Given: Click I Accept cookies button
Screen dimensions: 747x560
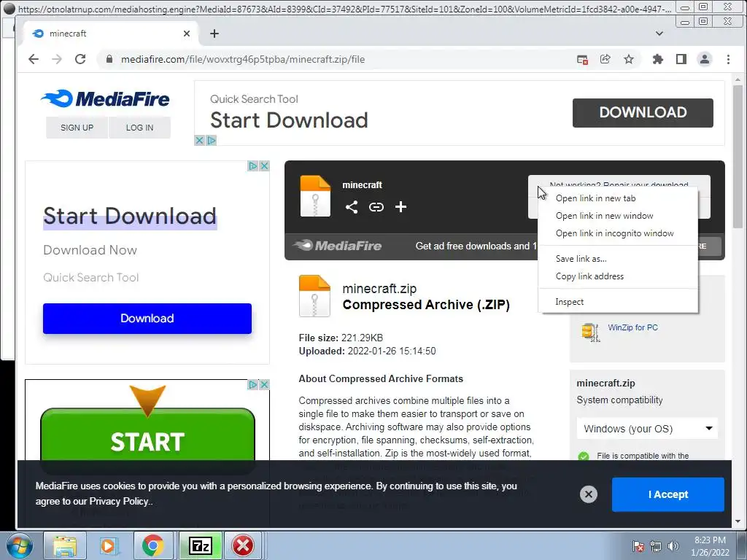Looking at the screenshot, I should click(668, 494).
